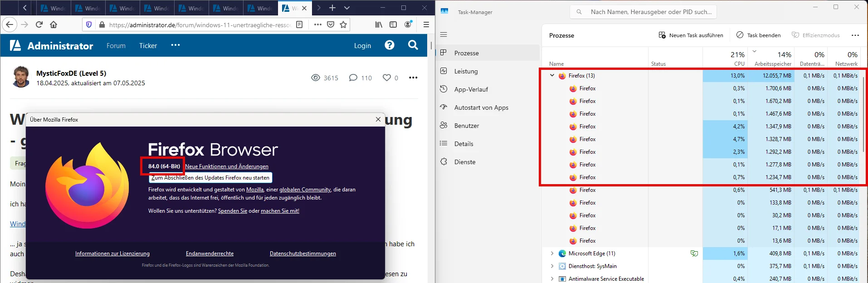Click Login on Administrator site
Viewport: 868px width, 283px height.
362,45
